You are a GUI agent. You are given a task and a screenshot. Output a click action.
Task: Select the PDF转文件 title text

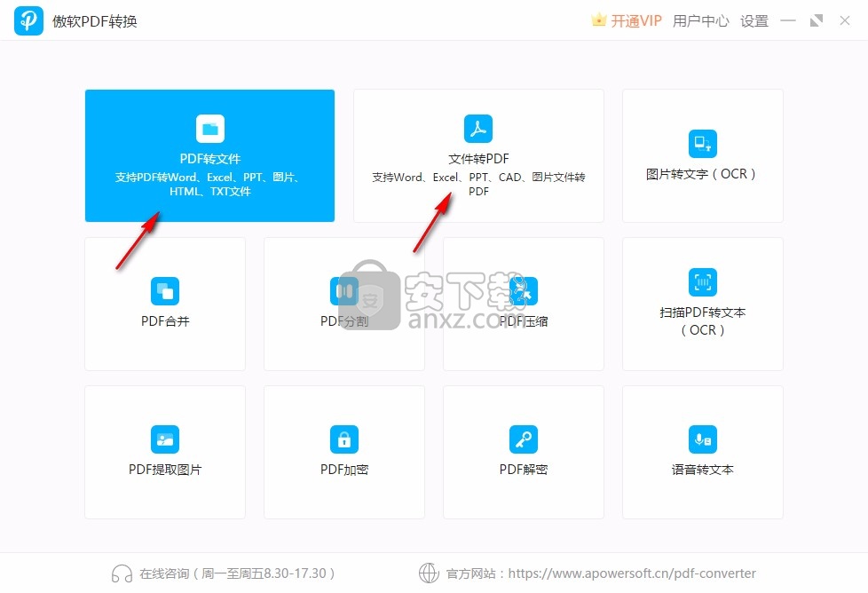click(x=209, y=159)
